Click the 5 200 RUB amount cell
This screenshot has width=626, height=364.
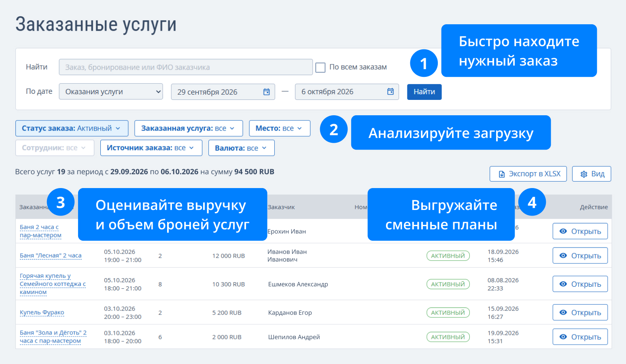tap(227, 312)
